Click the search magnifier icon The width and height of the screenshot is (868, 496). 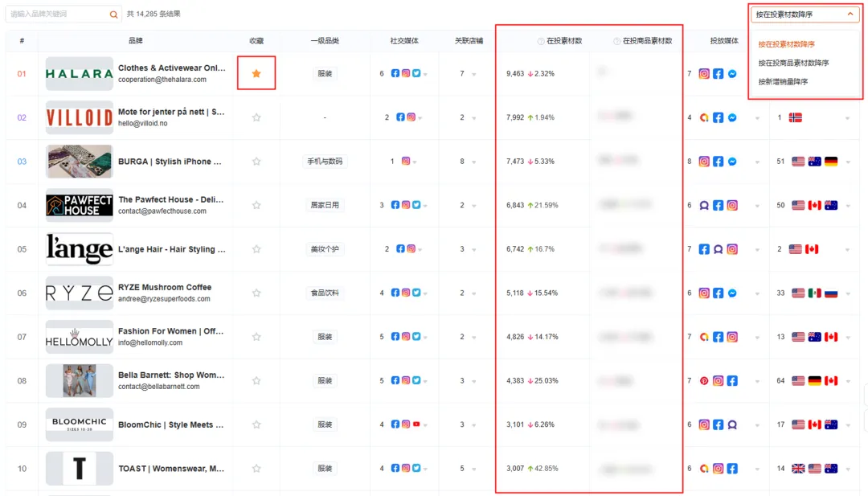click(x=113, y=14)
